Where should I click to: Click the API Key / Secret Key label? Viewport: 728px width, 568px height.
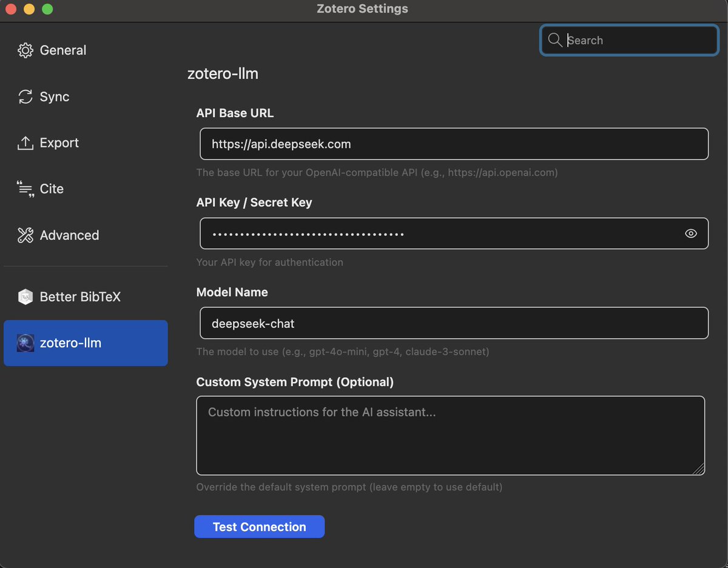254,202
